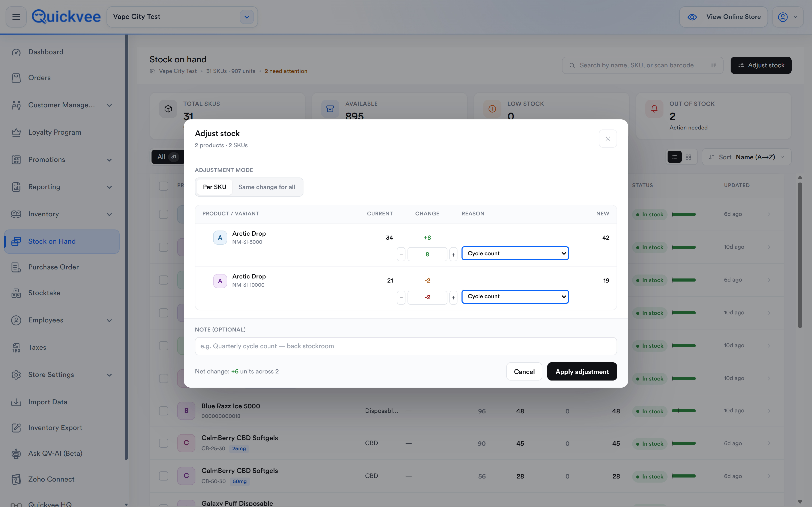
Task: Open the Vape City Test store dropdown
Action: tap(247, 17)
